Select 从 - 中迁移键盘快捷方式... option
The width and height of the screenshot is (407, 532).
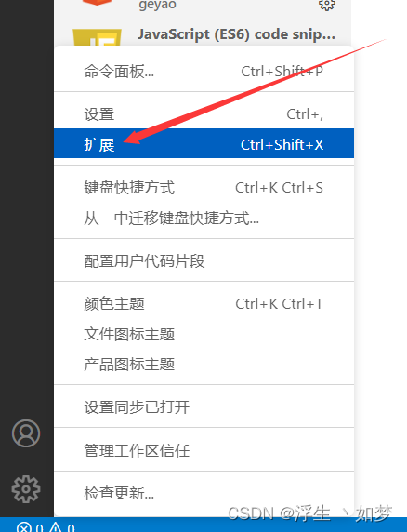(x=203, y=218)
